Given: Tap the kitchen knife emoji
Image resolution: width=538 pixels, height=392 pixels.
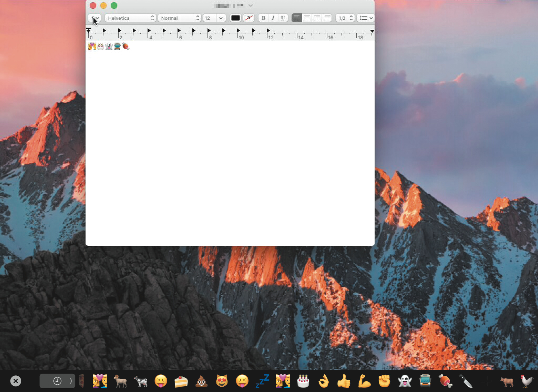Looking at the screenshot, I should (466, 381).
